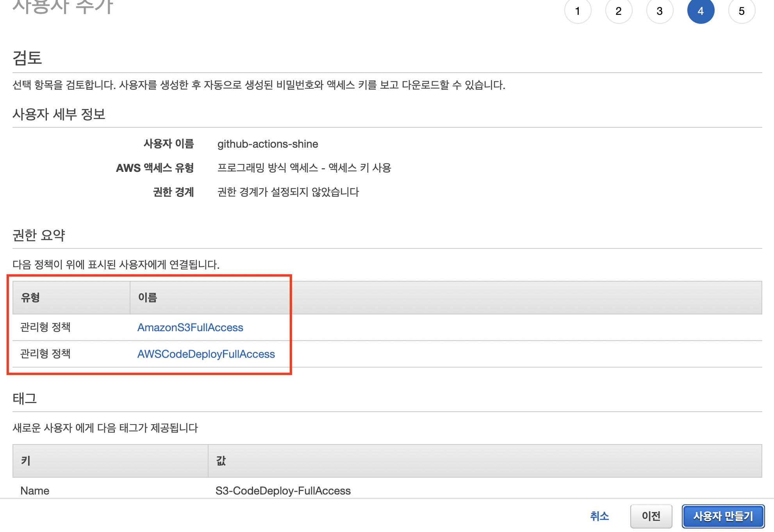Click the 사용자 만들기 button

(723, 516)
